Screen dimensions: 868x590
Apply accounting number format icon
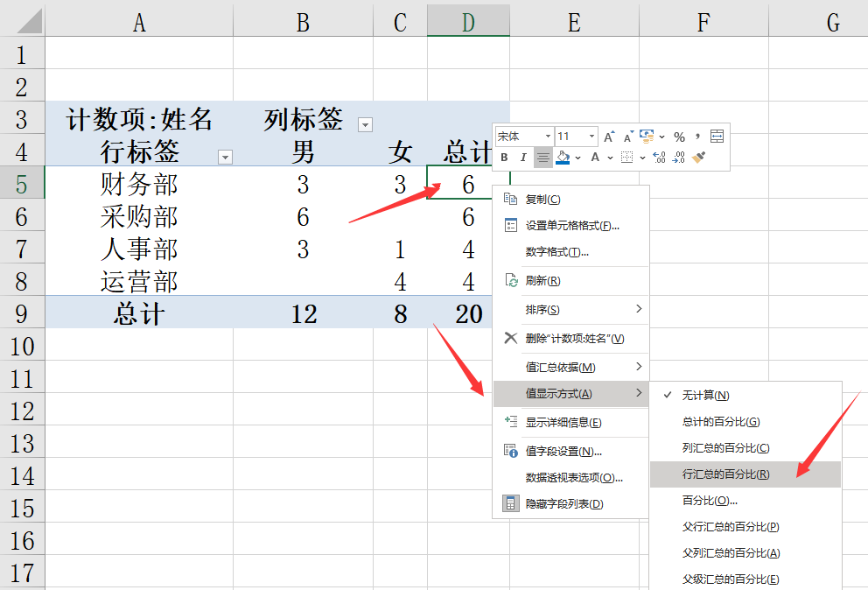pyautogui.click(x=647, y=137)
